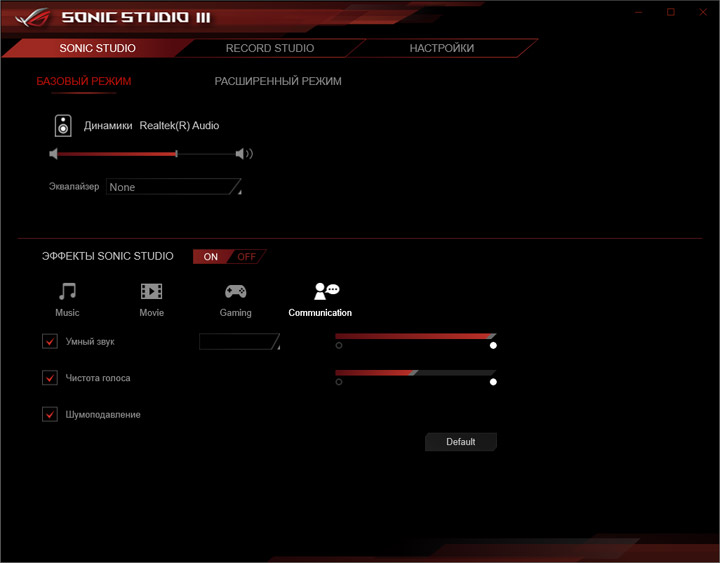
Task: Click Умный звук slider minimum circle
Action: (339, 345)
